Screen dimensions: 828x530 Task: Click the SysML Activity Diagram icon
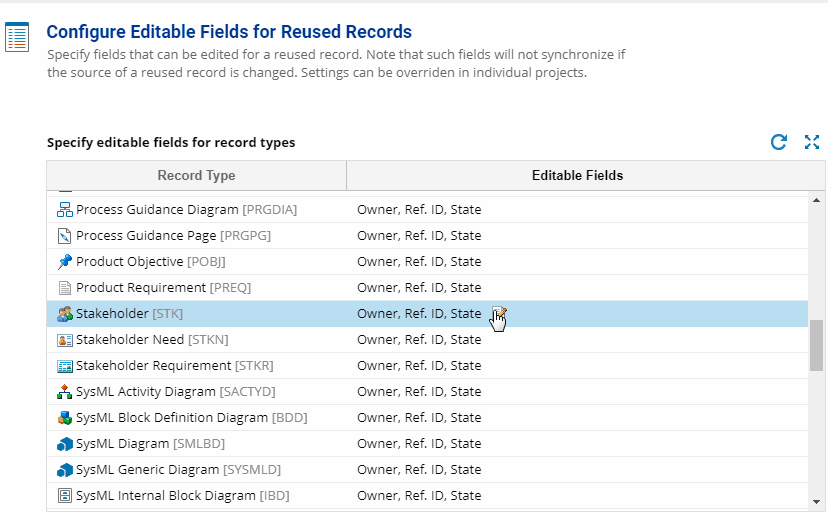pos(64,392)
